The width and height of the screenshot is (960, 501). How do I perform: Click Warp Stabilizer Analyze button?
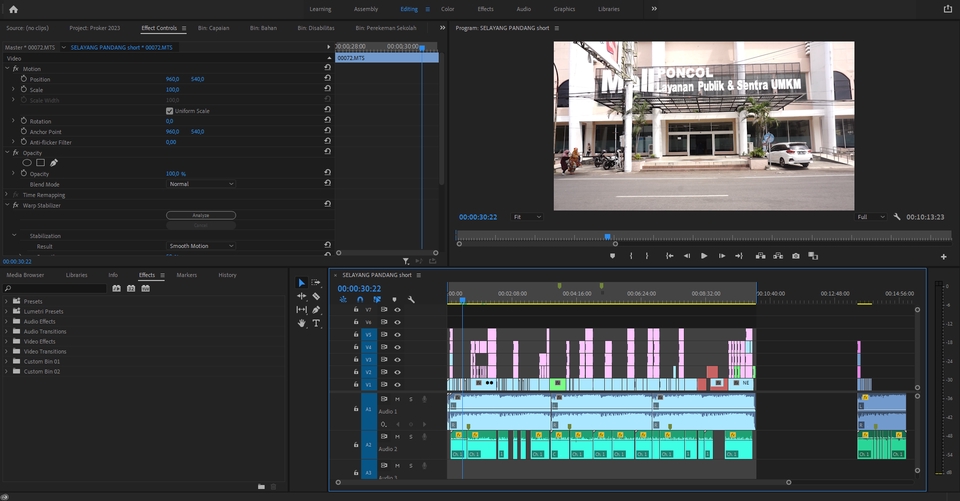201,215
